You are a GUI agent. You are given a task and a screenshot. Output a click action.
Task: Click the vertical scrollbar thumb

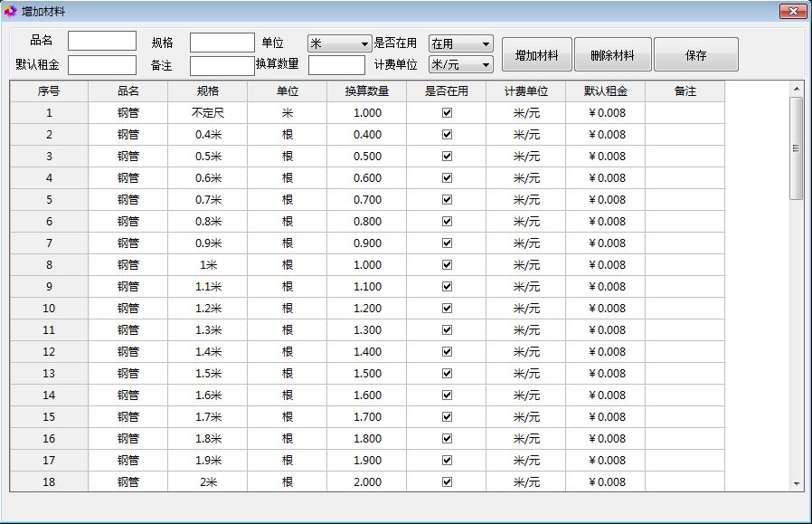(x=797, y=148)
